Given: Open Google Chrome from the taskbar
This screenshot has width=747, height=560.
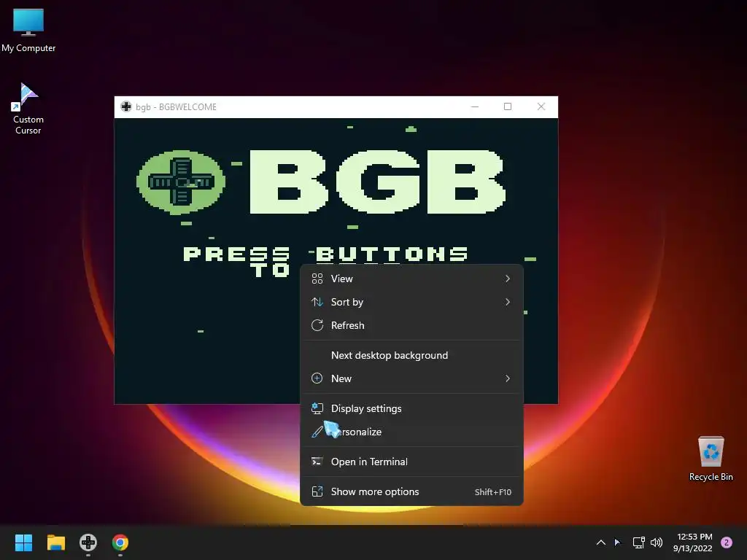Looking at the screenshot, I should pyautogui.click(x=120, y=542).
